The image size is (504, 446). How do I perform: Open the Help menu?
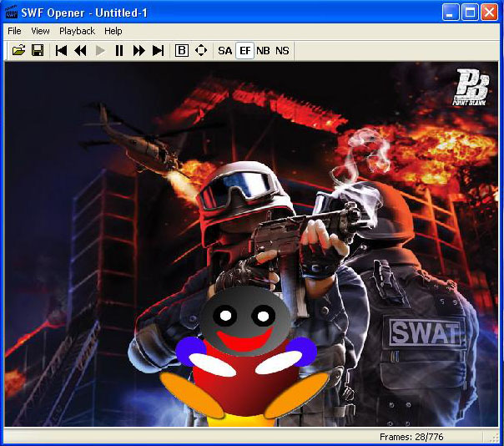click(x=113, y=31)
